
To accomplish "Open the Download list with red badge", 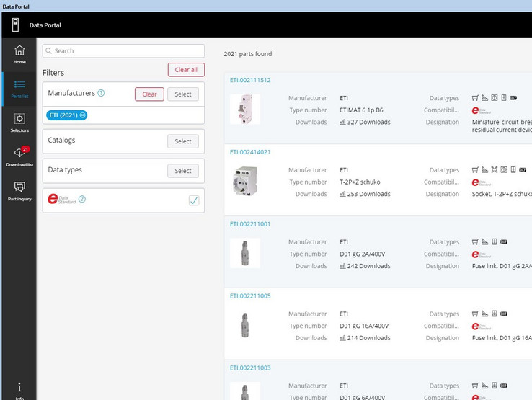I will [19, 156].
